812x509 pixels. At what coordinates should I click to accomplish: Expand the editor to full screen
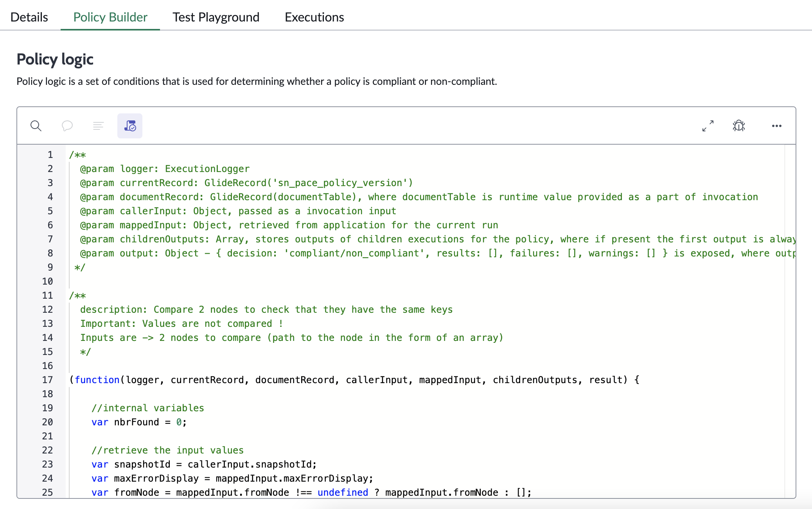point(708,126)
